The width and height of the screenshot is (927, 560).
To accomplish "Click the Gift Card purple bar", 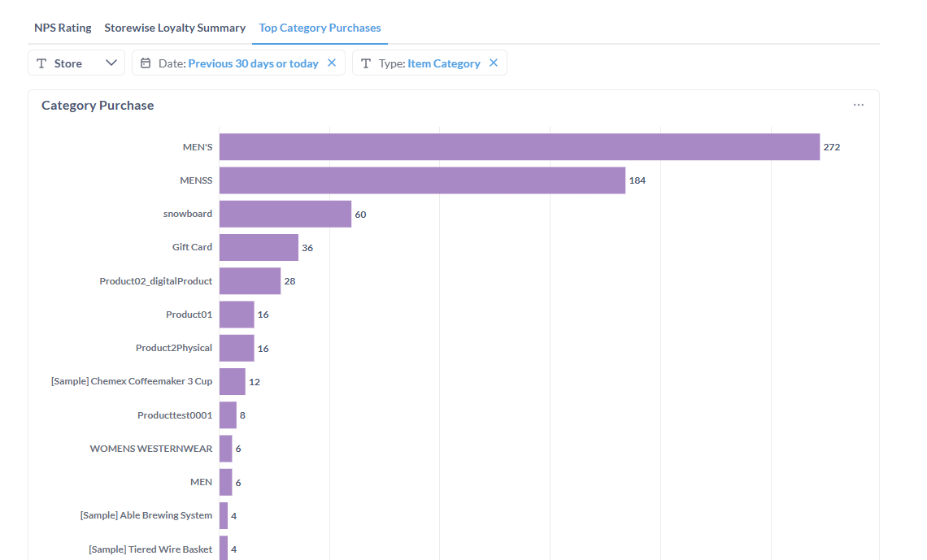I will tap(259, 247).
